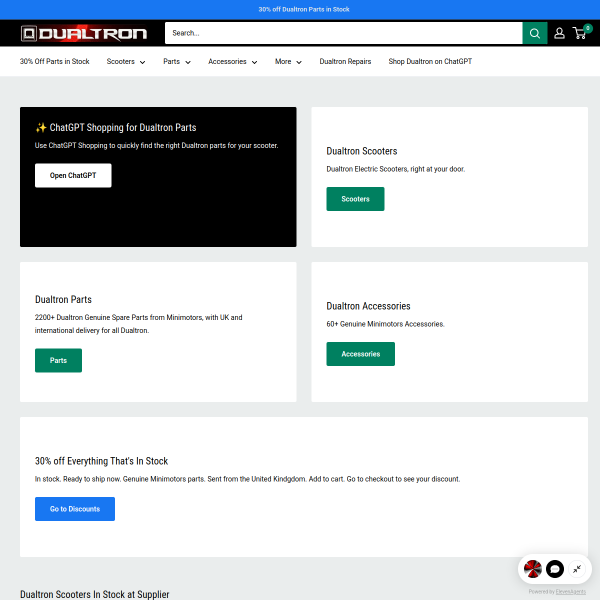The image size is (600, 600).
Task: Click the 30% off Dualtron Parts banner
Action: (x=304, y=9)
